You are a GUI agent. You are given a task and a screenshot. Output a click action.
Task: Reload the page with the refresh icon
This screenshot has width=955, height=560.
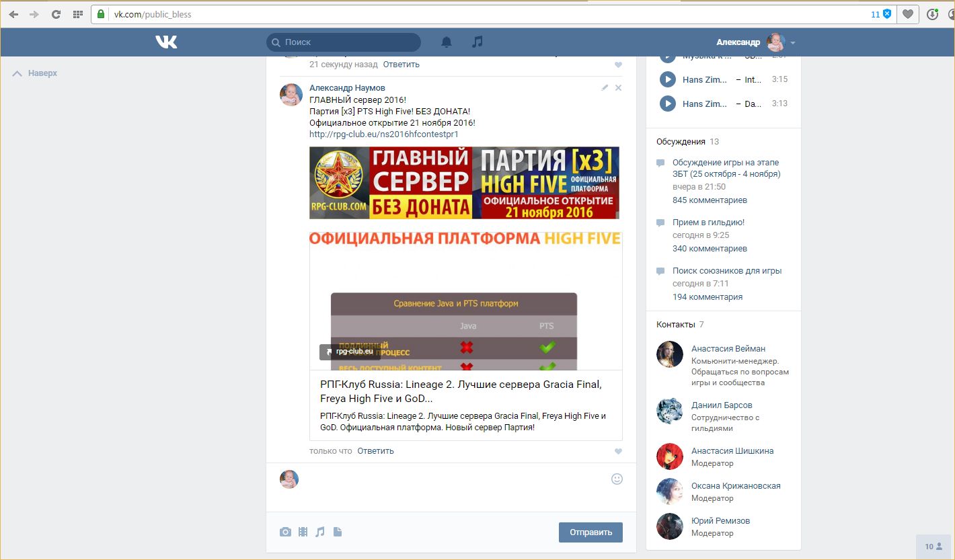coord(56,14)
